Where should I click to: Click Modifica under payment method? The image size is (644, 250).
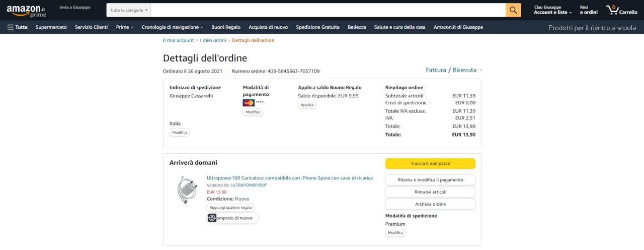click(x=253, y=112)
